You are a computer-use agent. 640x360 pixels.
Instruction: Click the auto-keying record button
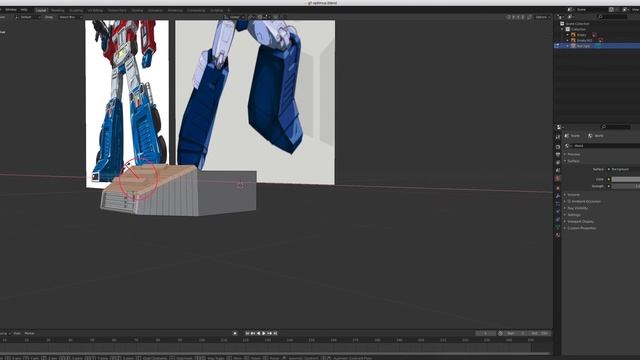[x=235, y=333]
